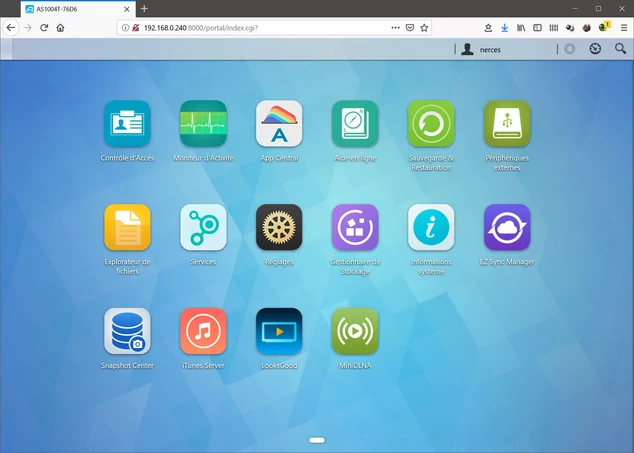Open Firefox downloads panel

coord(504,28)
